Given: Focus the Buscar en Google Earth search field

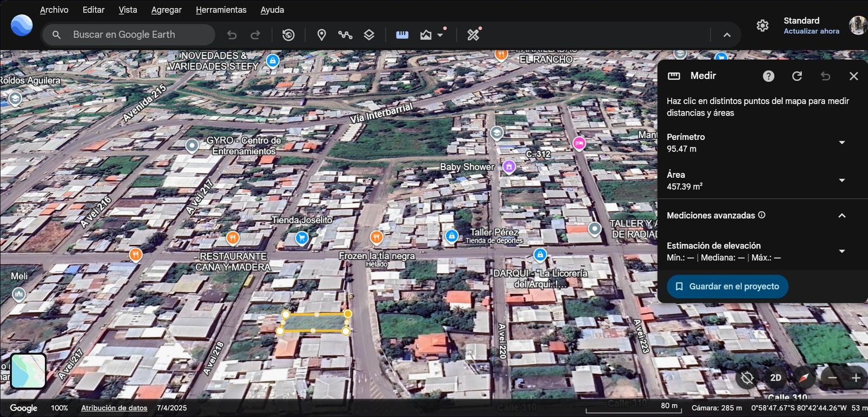Looking at the screenshot, I should pyautogui.click(x=129, y=35).
